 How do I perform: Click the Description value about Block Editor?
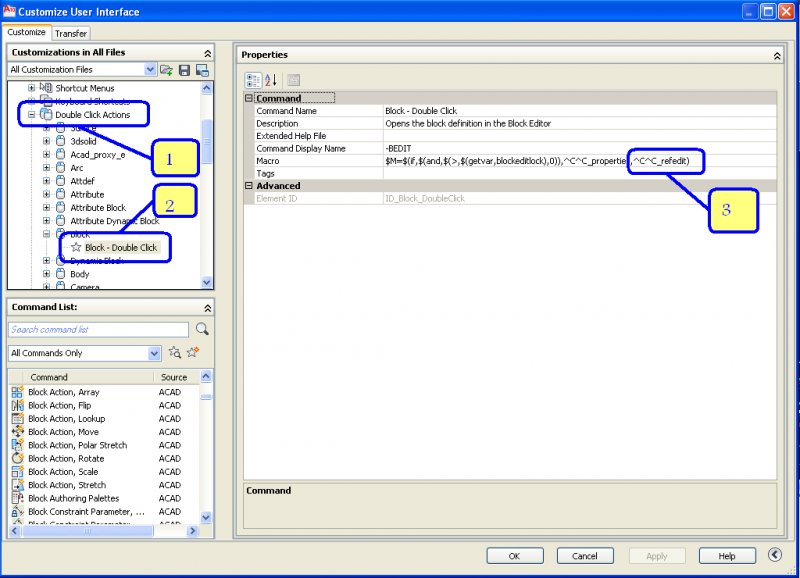[581, 123]
